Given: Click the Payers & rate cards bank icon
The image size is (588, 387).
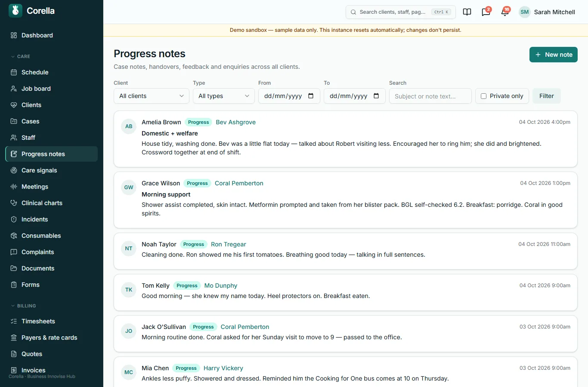Looking at the screenshot, I should click(x=14, y=338).
